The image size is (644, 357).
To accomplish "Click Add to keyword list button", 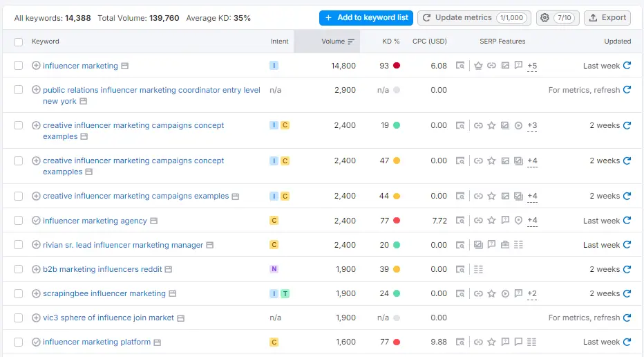I will point(366,17).
